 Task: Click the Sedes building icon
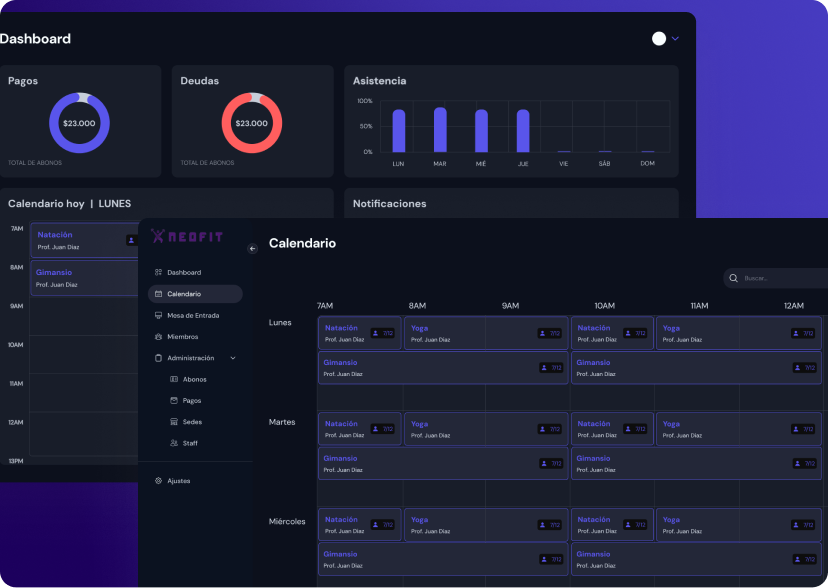pyautogui.click(x=174, y=422)
